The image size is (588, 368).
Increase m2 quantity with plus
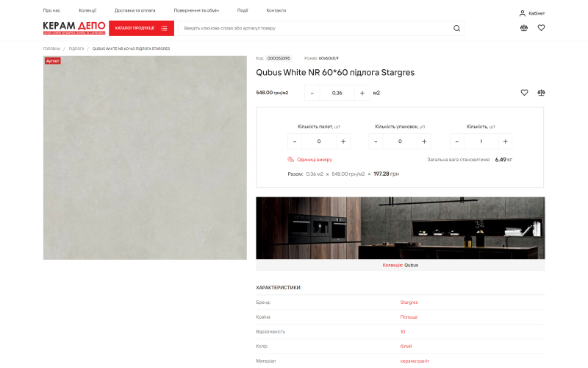coord(362,93)
